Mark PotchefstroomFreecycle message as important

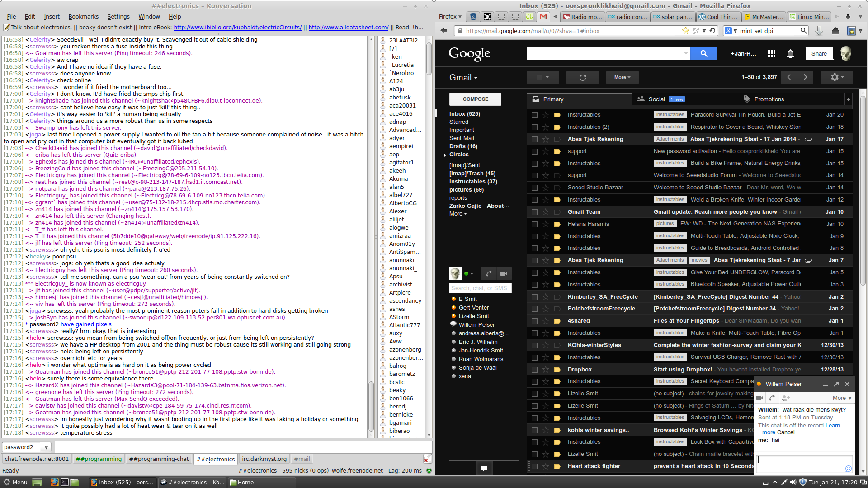point(557,309)
